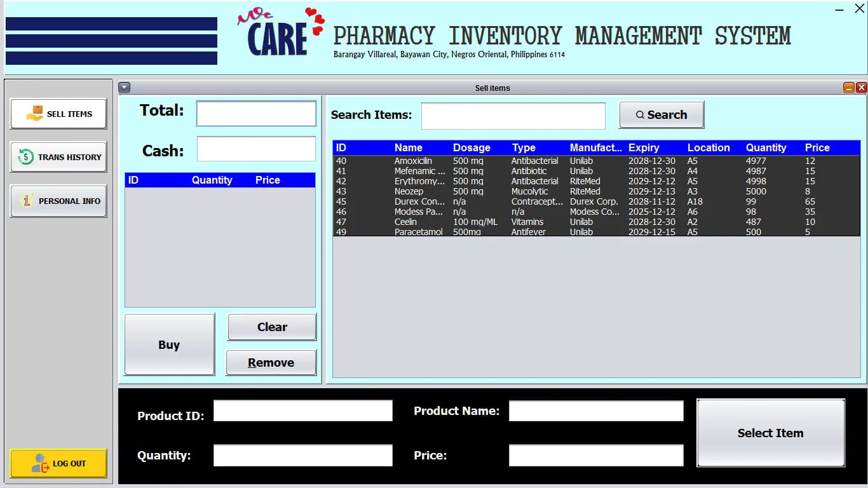Screen dimensions: 868x488
Task: Click the Select Item button
Action: [771, 433]
